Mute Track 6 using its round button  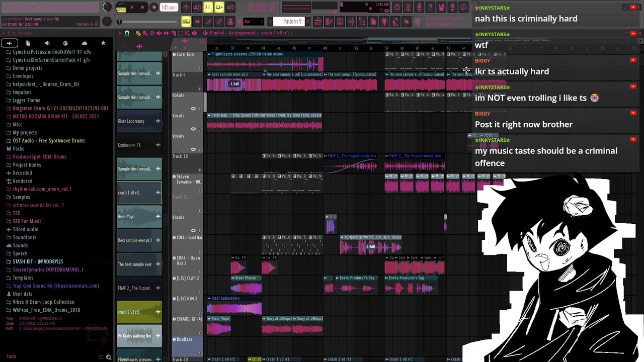tap(200, 88)
